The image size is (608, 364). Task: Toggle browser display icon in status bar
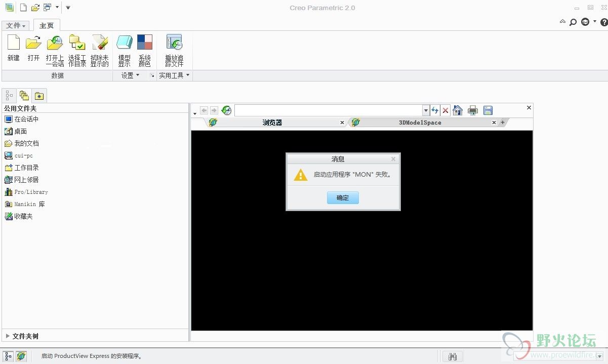[21, 356]
